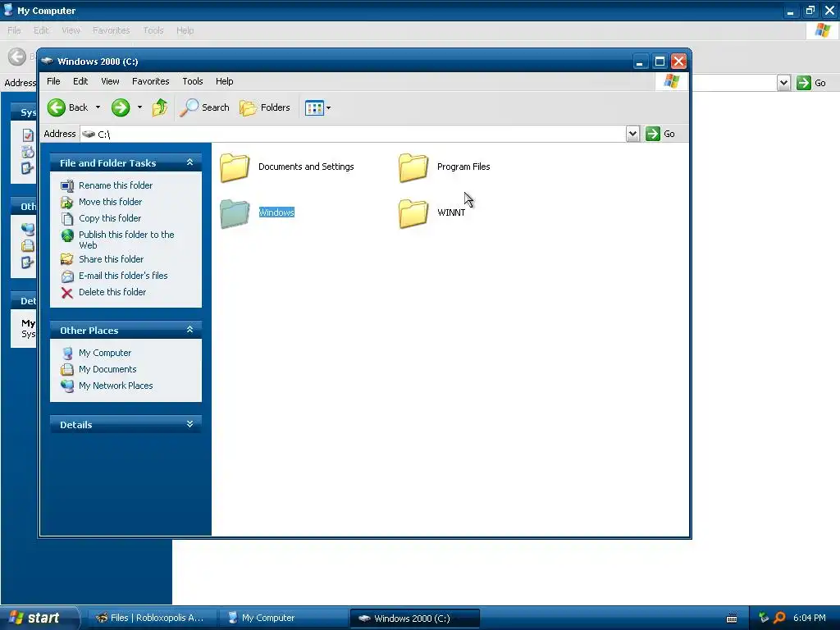Image resolution: width=840 pixels, height=630 pixels.
Task: Click the green Back arrow icon
Action: (x=57, y=107)
